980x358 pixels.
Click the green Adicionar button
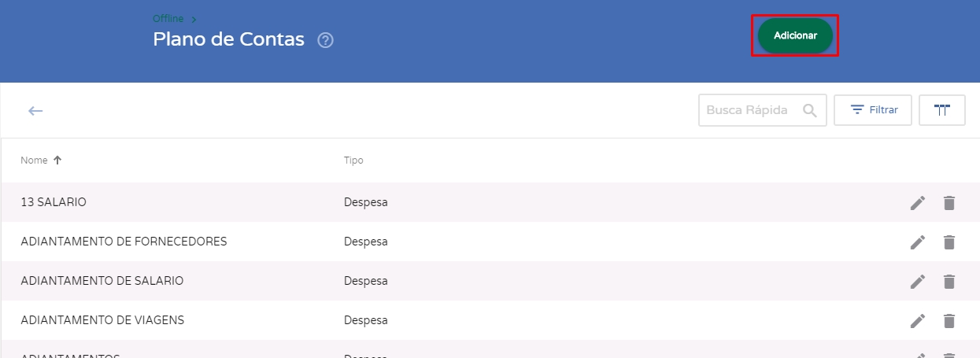795,36
